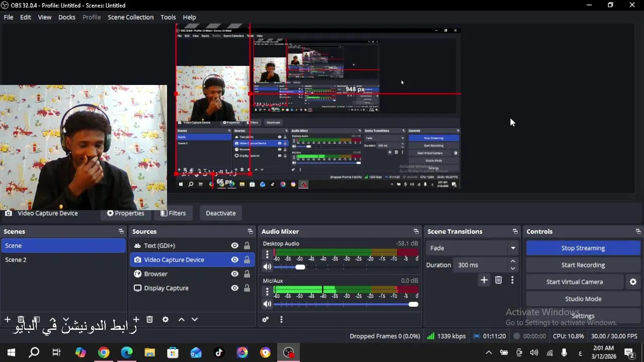Image resolution: width=644 pixels, height=362 pixels.
Task: Show hidden system tray icons
Action: 489,353
